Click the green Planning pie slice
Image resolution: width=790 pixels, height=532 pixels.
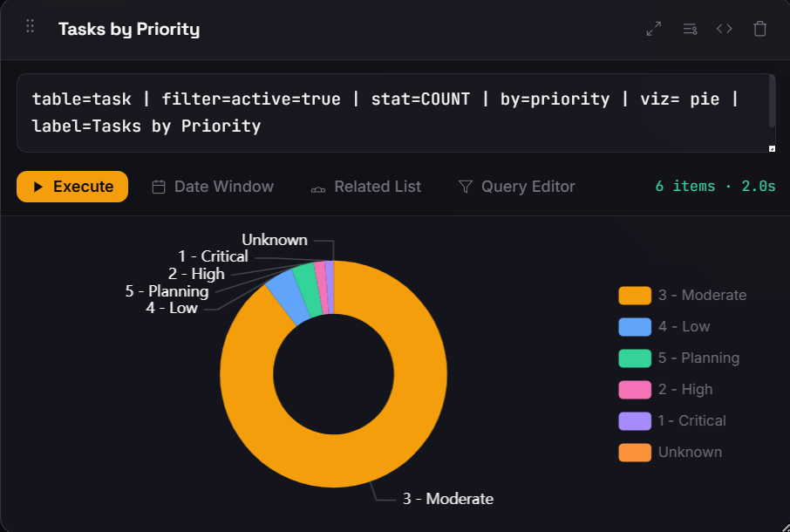pos(309,290)
